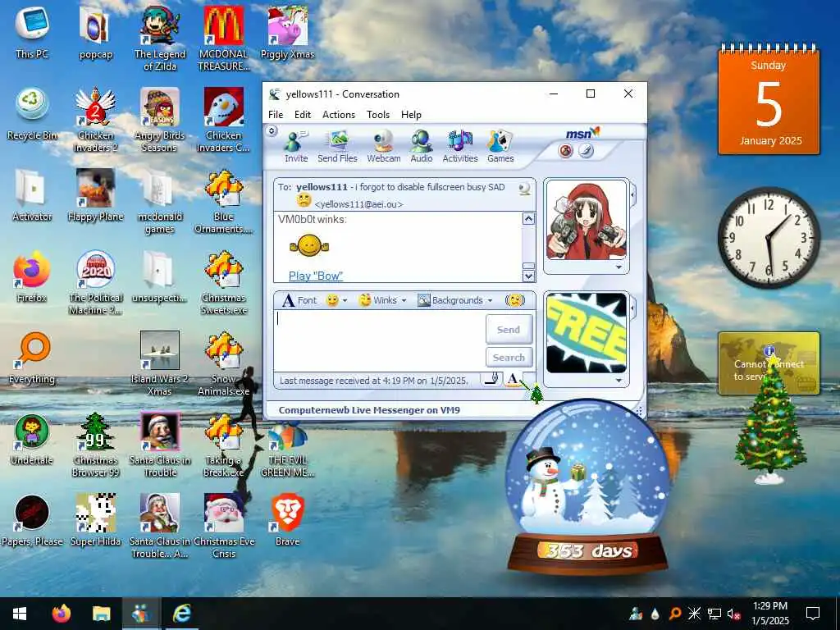Click the snow globe countdown gadget
The image size is (840, 630).
(587, 486)
